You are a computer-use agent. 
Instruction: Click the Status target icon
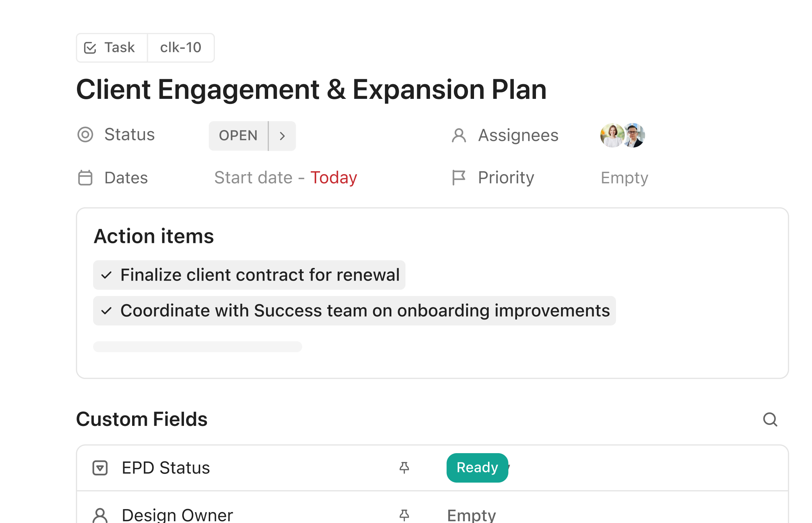[85, 135]
